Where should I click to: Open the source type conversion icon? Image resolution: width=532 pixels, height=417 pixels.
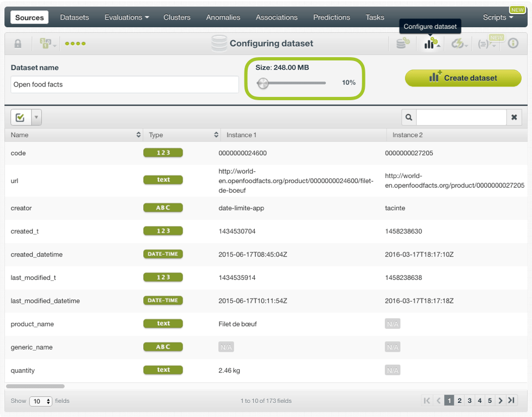[47, 44]
